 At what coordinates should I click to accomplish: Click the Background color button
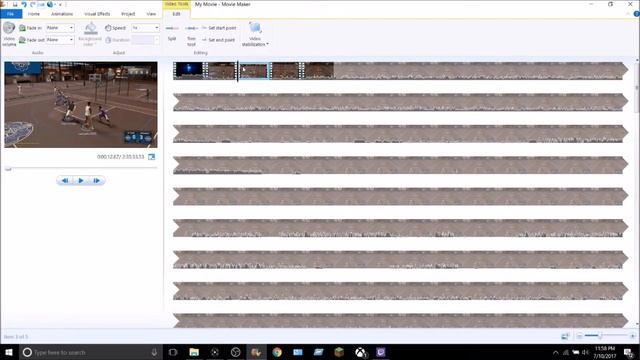pos(90,34)
